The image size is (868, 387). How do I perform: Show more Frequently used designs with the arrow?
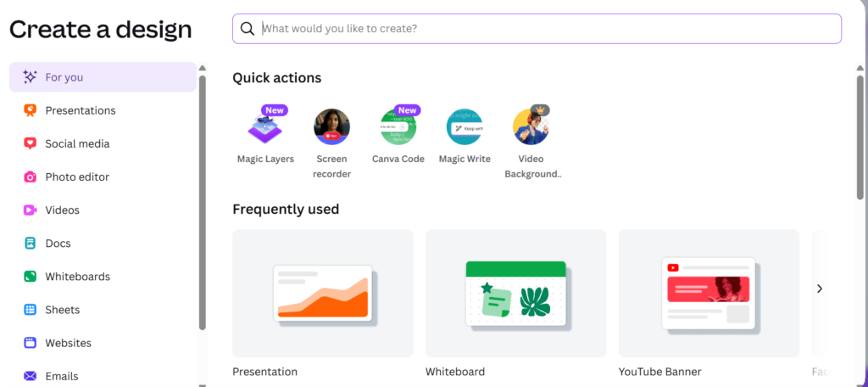(x=820, y=289)
